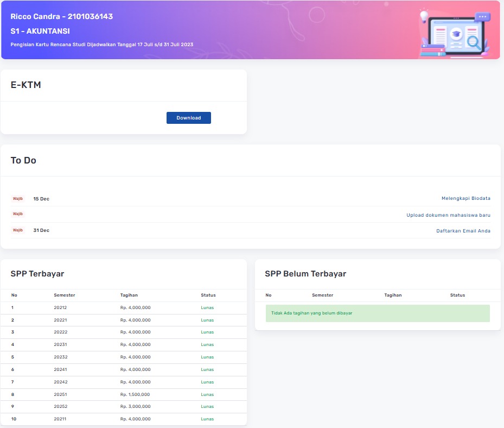Click the study illustration in the banner
This screenshot has width=504, height=428.
pos(455,33)
